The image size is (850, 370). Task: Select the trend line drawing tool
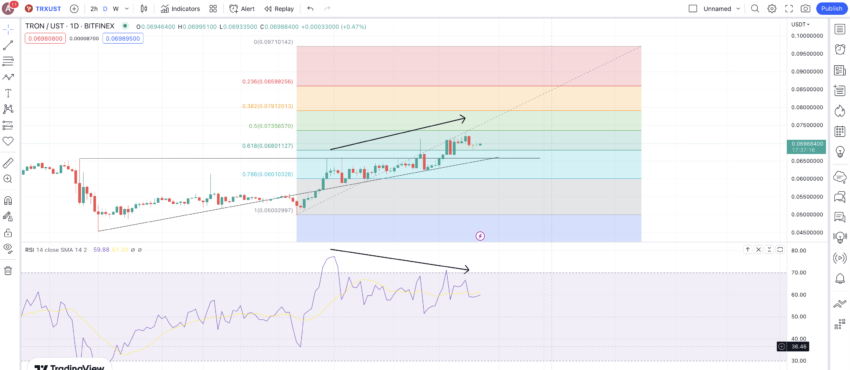pyautogui.click(x=8, y=45)
